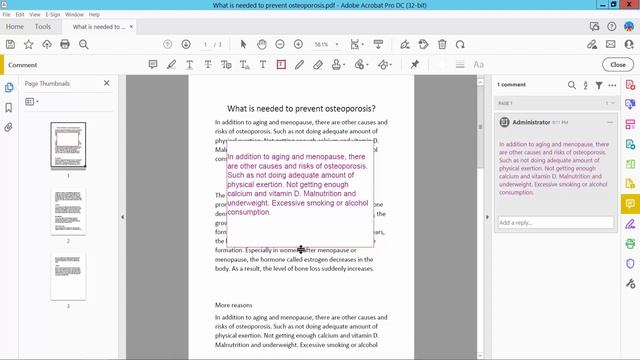Switch to the Tools tab
This screenshot has width=640, height=360.
point(43,27)
